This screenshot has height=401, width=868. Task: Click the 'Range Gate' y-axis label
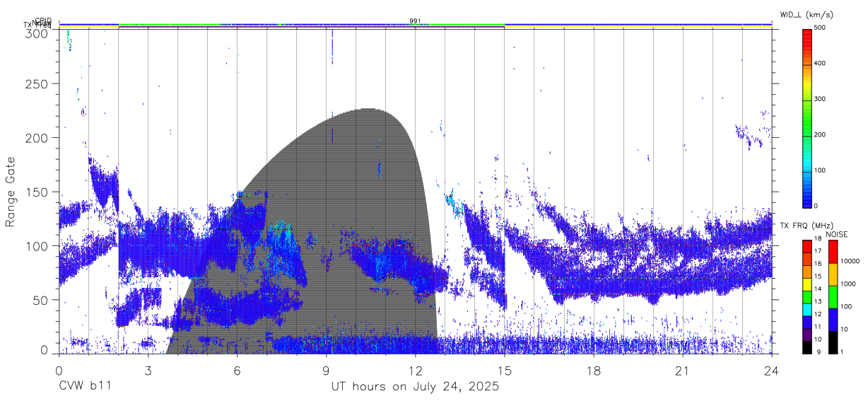(x=11, y=192)
